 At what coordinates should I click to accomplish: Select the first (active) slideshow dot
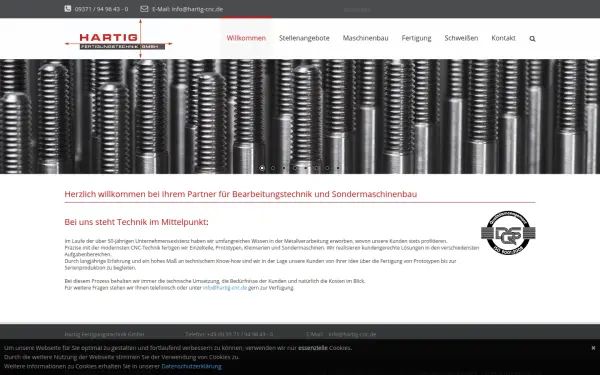coord(262,168)
